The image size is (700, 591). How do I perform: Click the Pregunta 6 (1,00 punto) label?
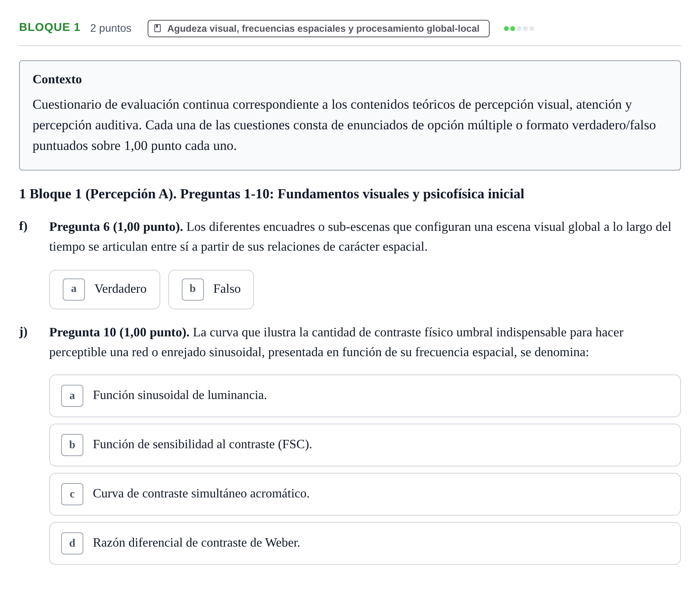(x=116, y=227)
